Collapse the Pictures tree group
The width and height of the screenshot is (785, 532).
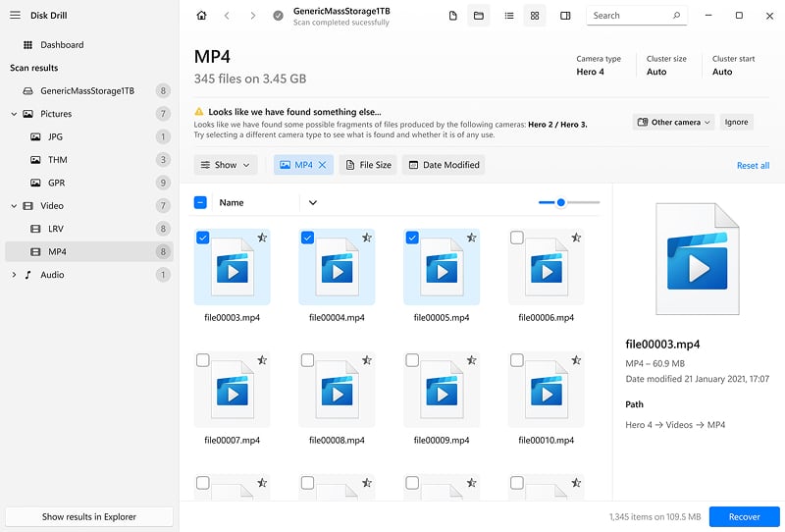14,114
